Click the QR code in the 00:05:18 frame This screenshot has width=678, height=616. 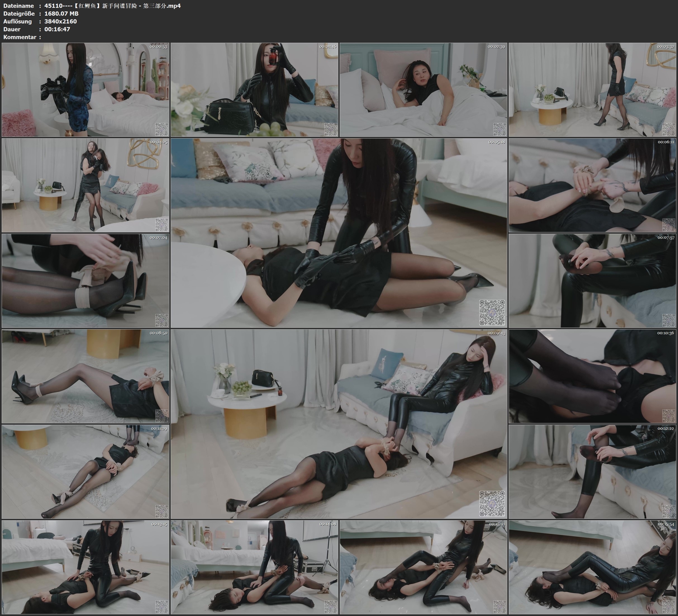492,313
